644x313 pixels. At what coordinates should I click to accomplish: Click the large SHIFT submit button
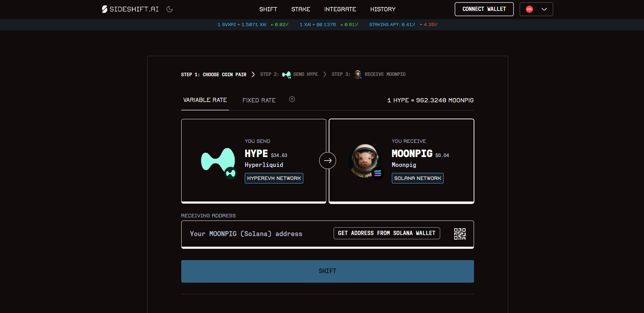(x=328, y=271)
